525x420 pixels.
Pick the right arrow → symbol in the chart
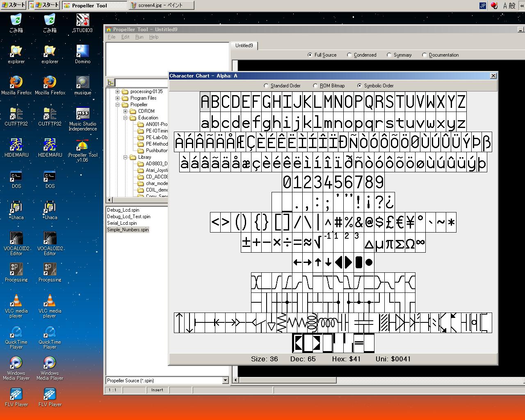tap(308, 262)
